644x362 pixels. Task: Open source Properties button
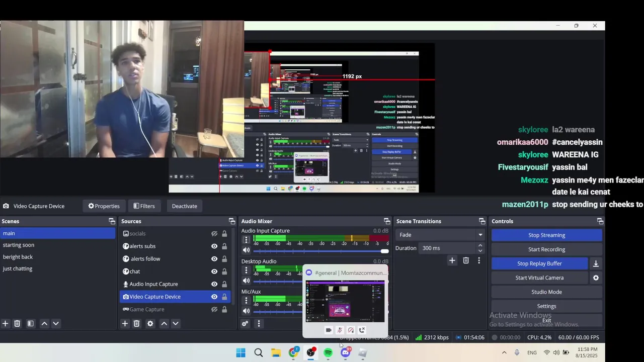[104, 206]
